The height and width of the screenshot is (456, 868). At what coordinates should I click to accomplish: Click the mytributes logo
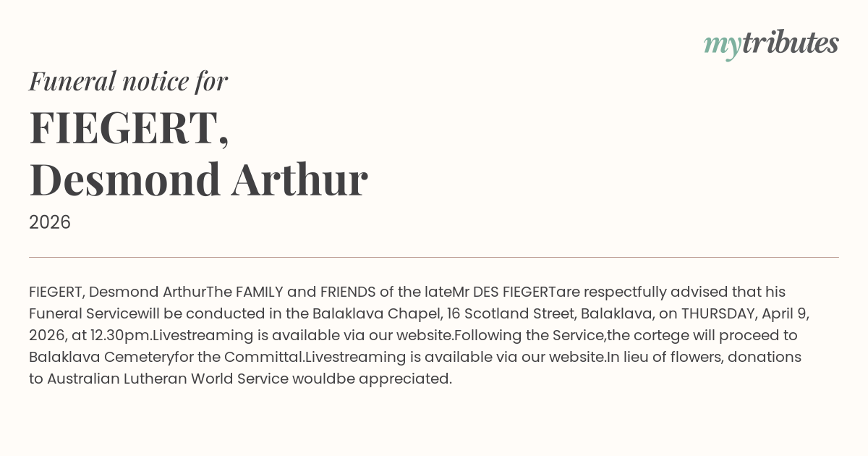point(771,44)
